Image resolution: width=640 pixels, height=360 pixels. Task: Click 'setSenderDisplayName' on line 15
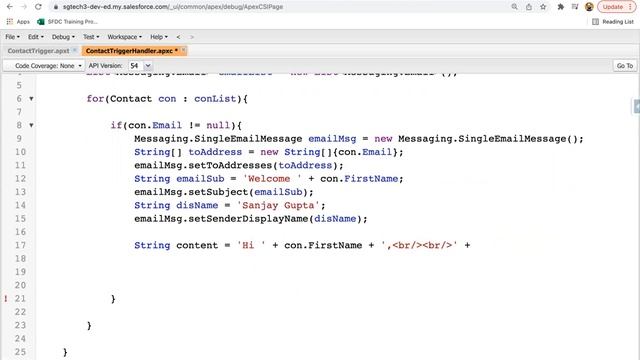(x=248, y=219)
